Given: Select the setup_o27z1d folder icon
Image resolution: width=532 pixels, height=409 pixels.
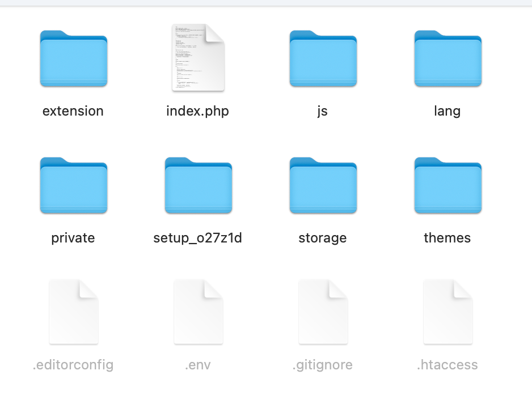Looking at the screenshot, I should point(199,185).
